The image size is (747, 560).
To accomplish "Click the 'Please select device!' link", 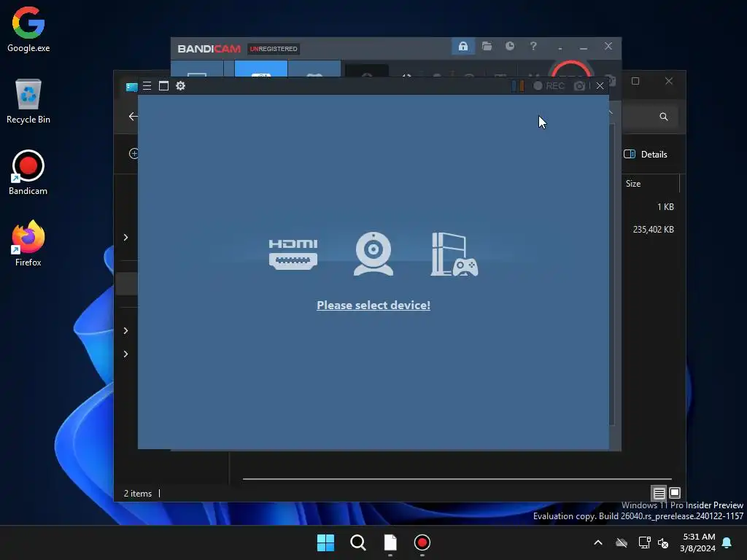I will [x=373, y=306].
